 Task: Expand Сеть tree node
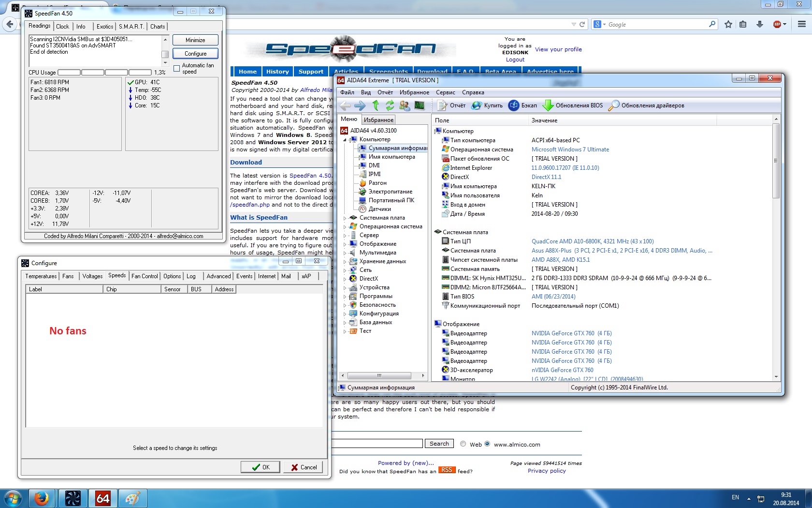[x=345, y=270]
